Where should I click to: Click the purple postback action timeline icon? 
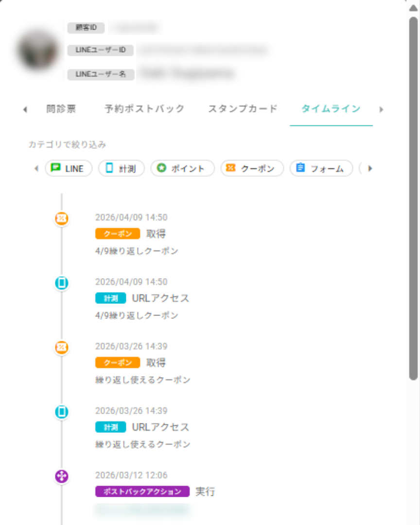click(x=62, y=476)
